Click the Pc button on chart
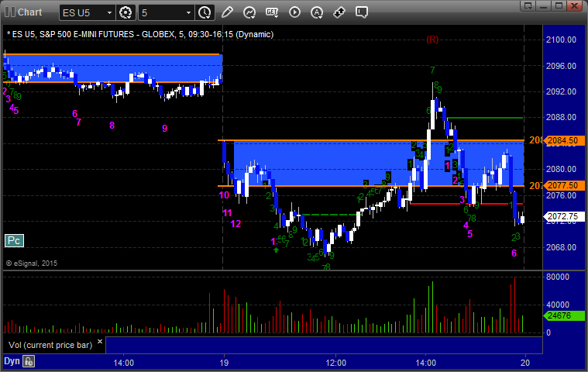The width and height of the screenshot is (588, 372). [x=14, y=240]
